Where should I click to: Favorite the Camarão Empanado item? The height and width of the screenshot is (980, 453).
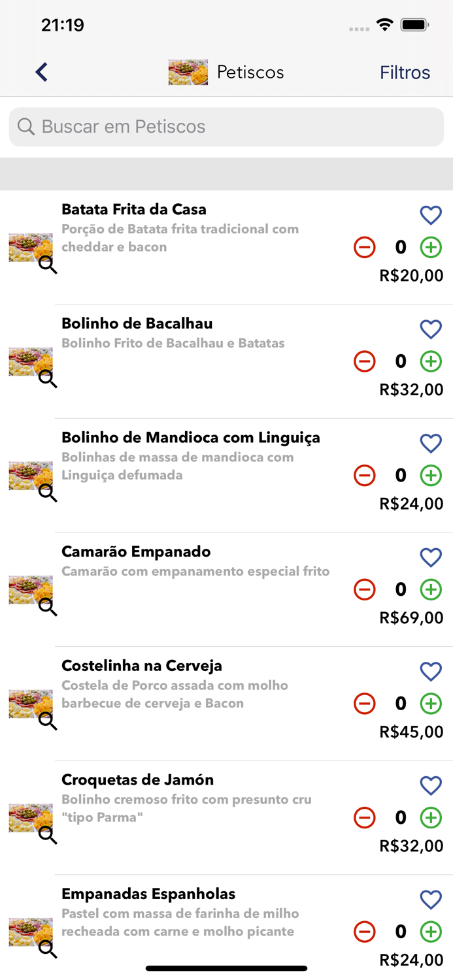[431, 557]
